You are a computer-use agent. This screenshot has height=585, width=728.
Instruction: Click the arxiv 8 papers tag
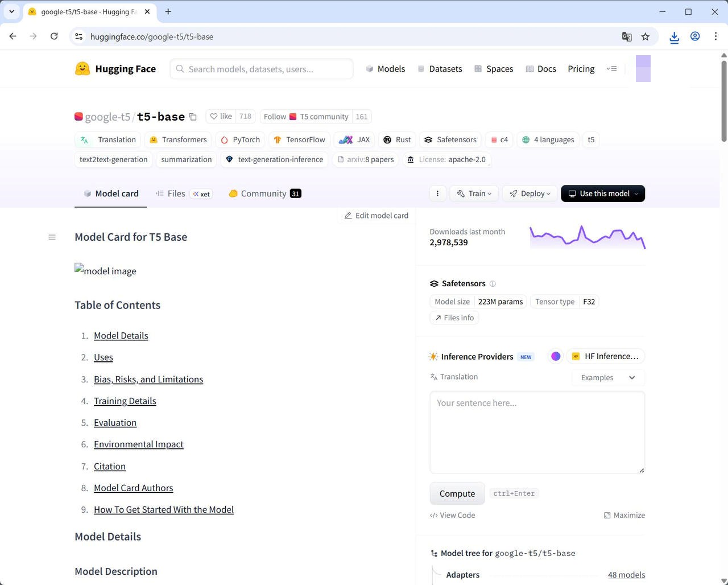pyautogui.click(x=365, y=159)
